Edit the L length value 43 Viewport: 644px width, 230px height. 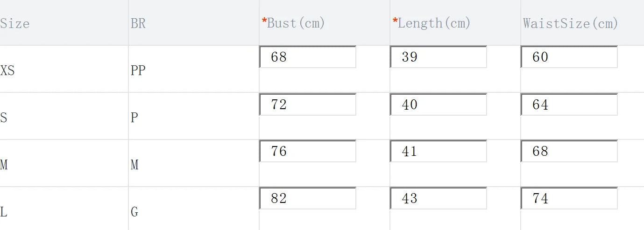[439, 198]
